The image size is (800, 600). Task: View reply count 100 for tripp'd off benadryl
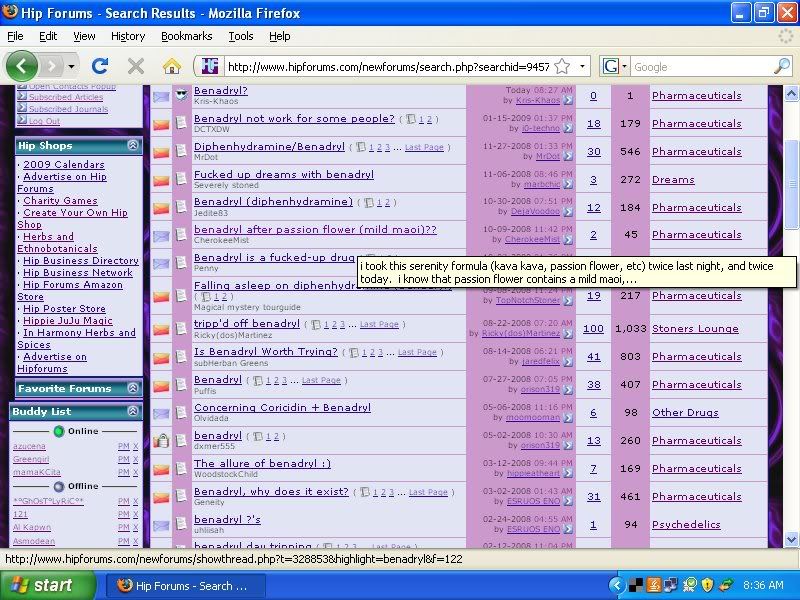coord(593,329)
